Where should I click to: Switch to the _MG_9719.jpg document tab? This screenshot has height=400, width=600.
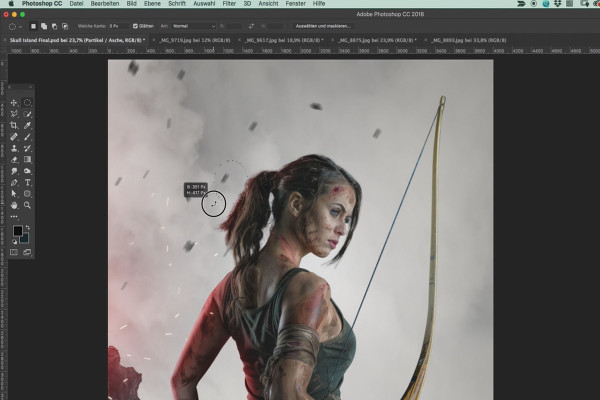[194, 40]
